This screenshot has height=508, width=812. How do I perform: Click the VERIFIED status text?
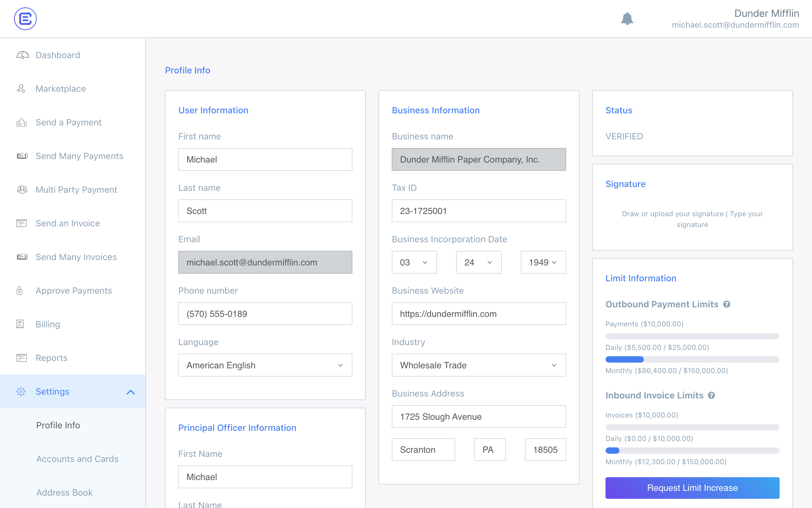click(x=624, y=137)
